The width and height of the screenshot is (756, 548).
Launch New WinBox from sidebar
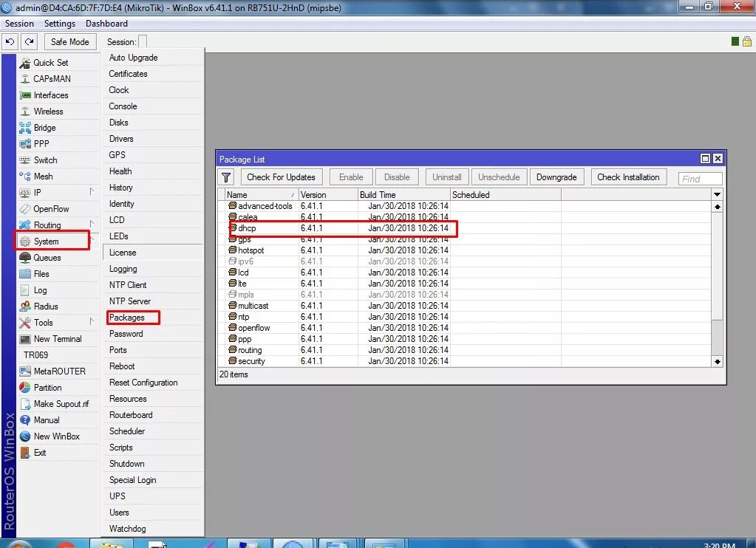click(58, 436)
